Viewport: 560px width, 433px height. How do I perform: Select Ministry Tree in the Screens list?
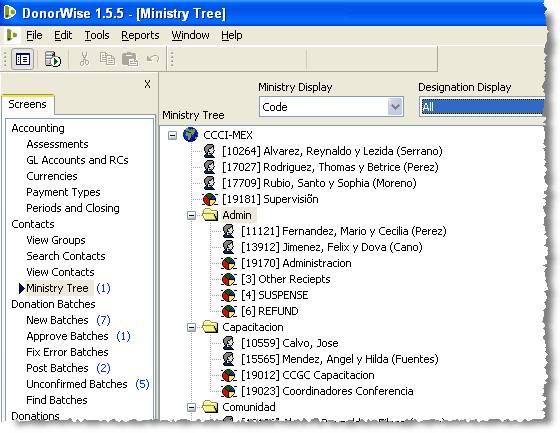coord(57,288)
